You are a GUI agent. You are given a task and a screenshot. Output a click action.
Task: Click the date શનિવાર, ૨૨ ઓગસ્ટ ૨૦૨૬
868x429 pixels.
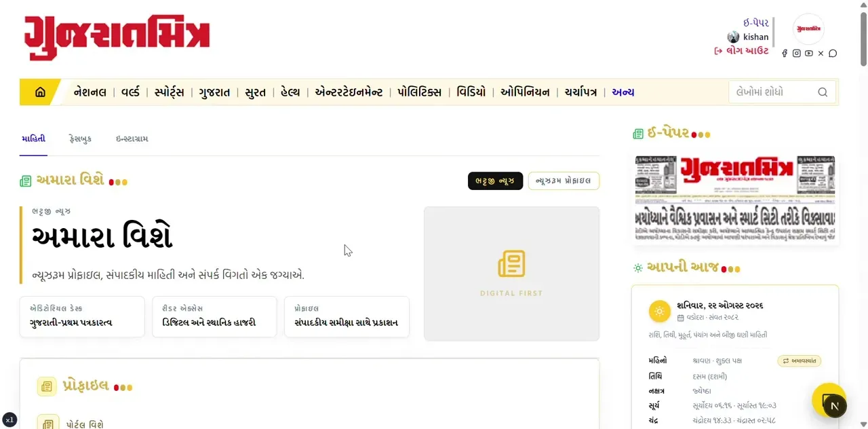tap(719, 305)
